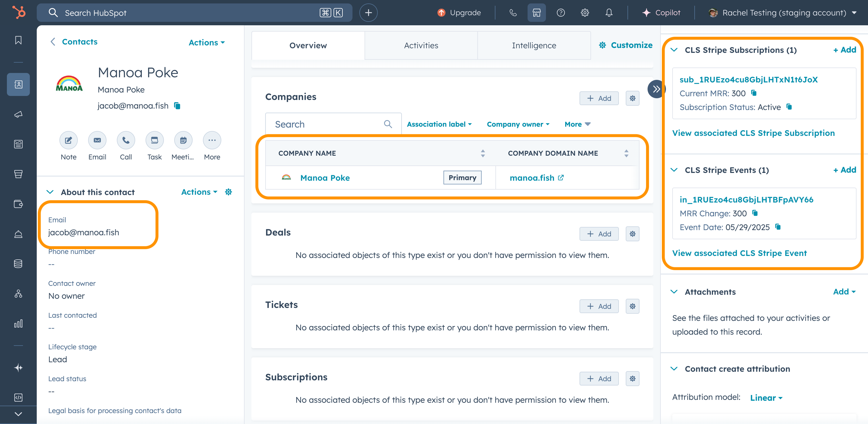Click the Note icon button

click(x=68, y=140)
